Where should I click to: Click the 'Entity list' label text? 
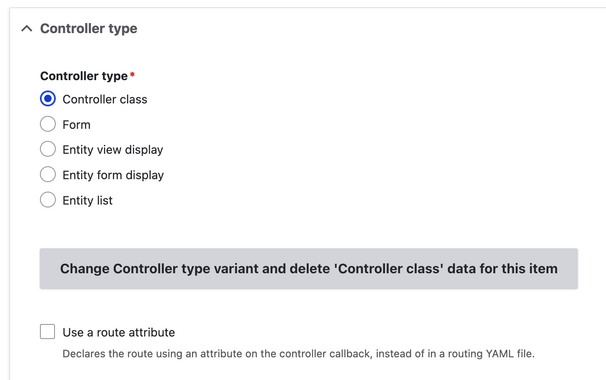87,201
